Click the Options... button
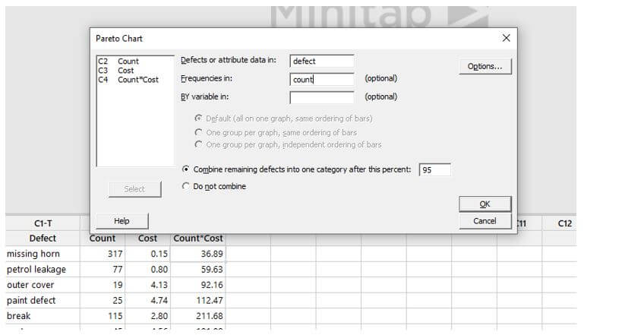Viewport: 644px width, 335px height. pyautogui.click(x=485, y=66)
